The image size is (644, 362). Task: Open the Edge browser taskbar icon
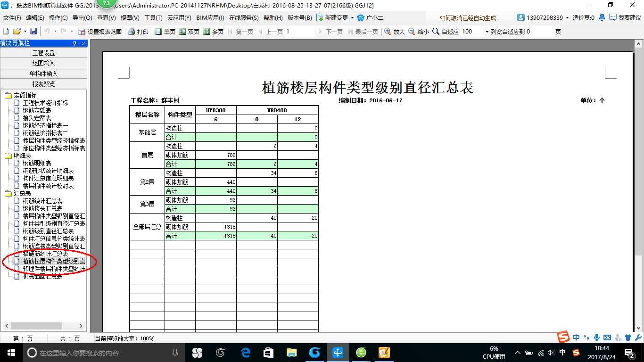pos(246,353)
